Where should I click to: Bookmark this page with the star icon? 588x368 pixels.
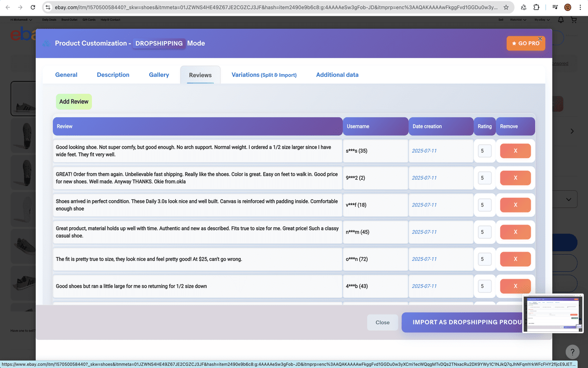(x=506, y=7)
